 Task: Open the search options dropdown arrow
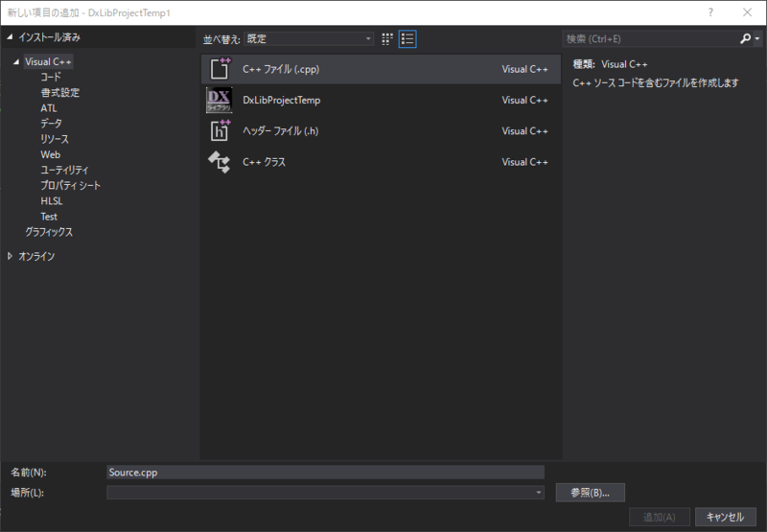[x=757, y=39]
